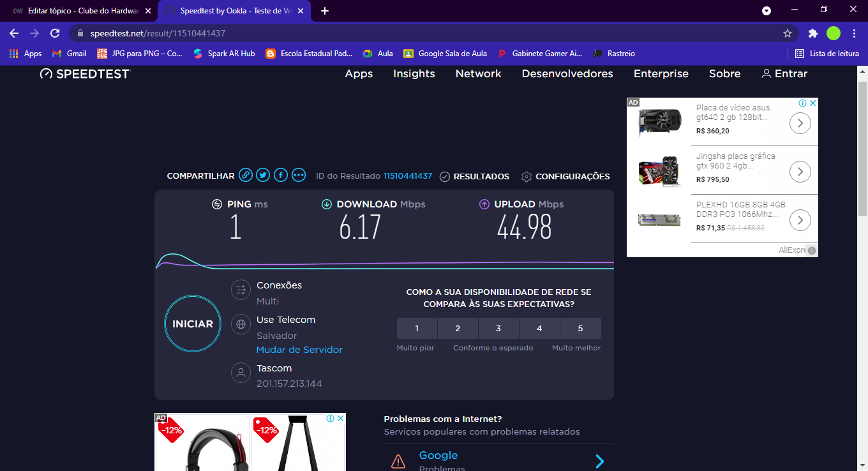Open the Apps bookmark shortcut
Viewport: 868px width, 471px height.
click(26, 54)
